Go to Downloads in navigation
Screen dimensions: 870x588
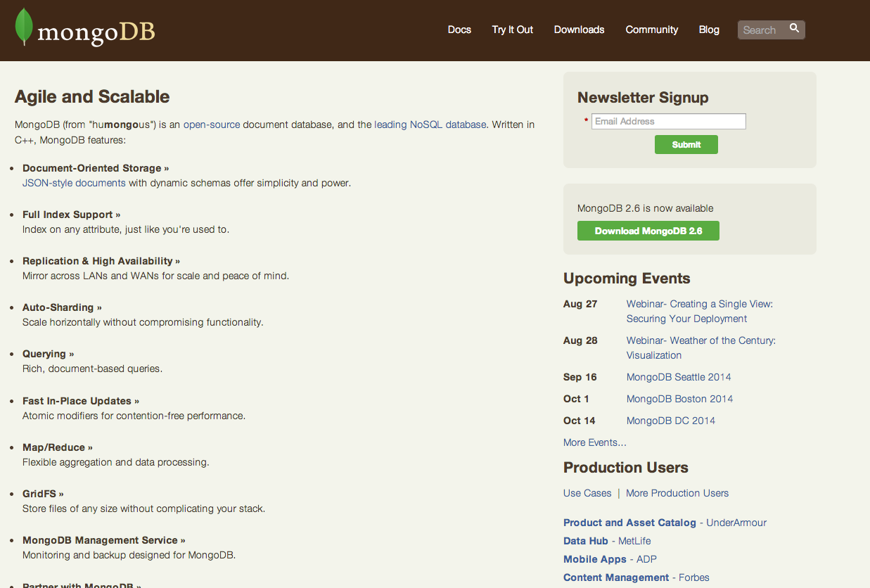[579, 30]
